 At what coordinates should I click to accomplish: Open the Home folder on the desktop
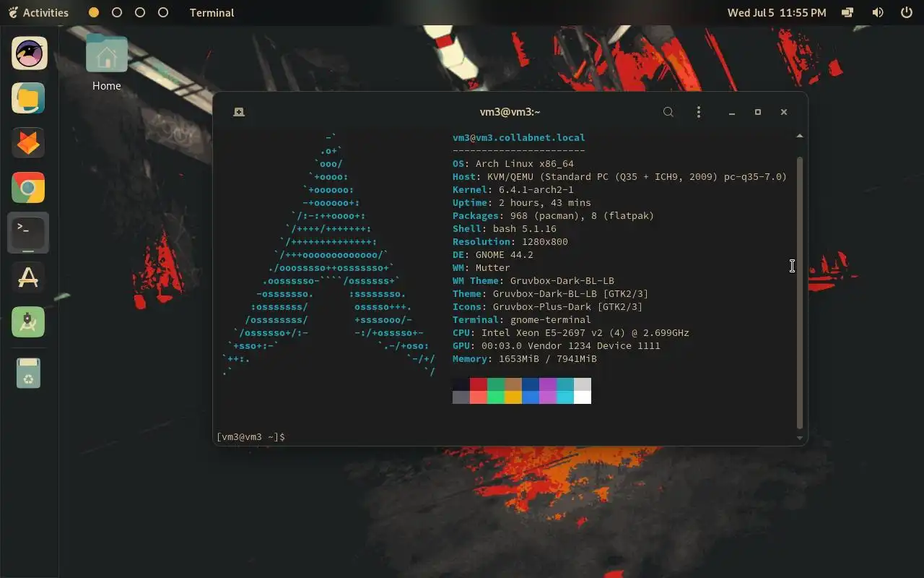107,64
